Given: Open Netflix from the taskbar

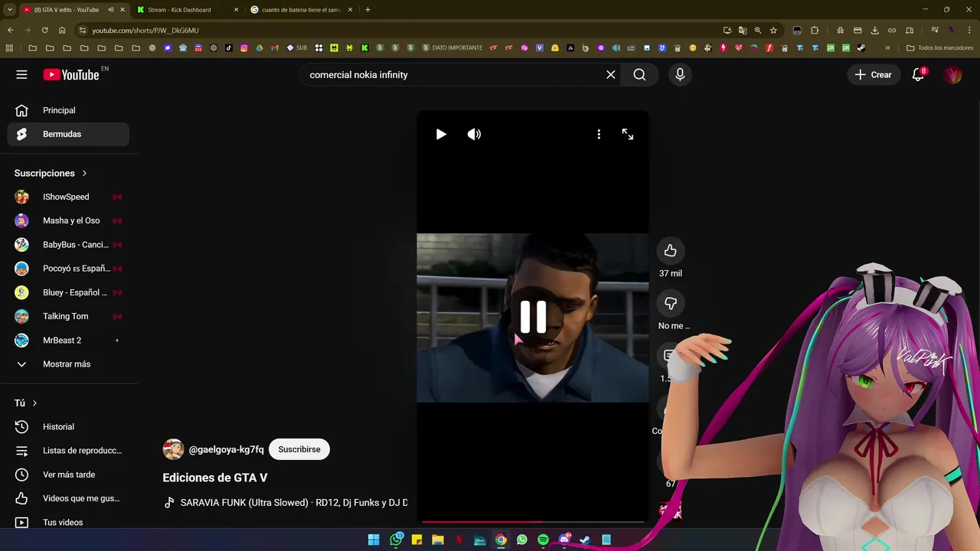Looking at the screenshot, I should pos(459,540).
